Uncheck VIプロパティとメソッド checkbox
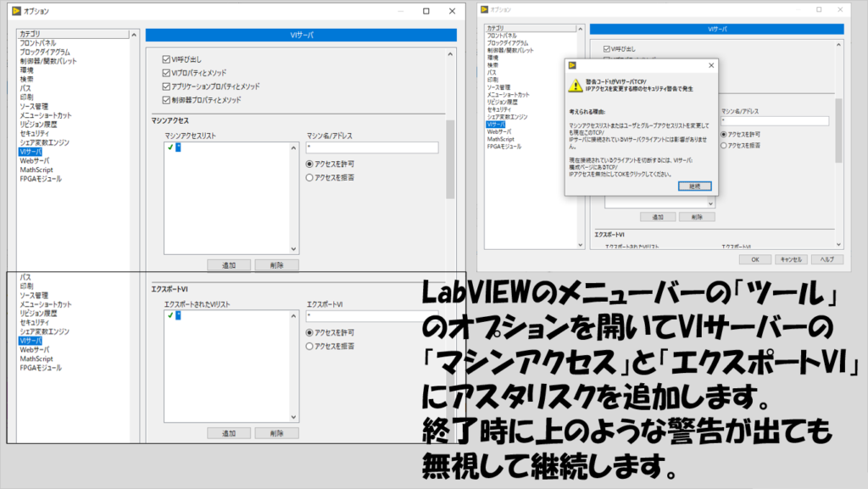The height and width of the screenshot is (489, 868). tap(166, 73)
